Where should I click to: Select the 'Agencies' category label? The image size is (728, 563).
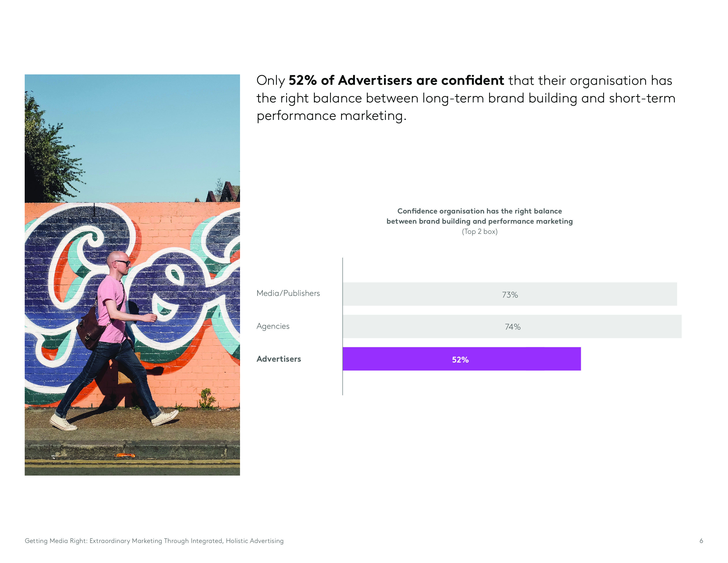tap(273, 326)
